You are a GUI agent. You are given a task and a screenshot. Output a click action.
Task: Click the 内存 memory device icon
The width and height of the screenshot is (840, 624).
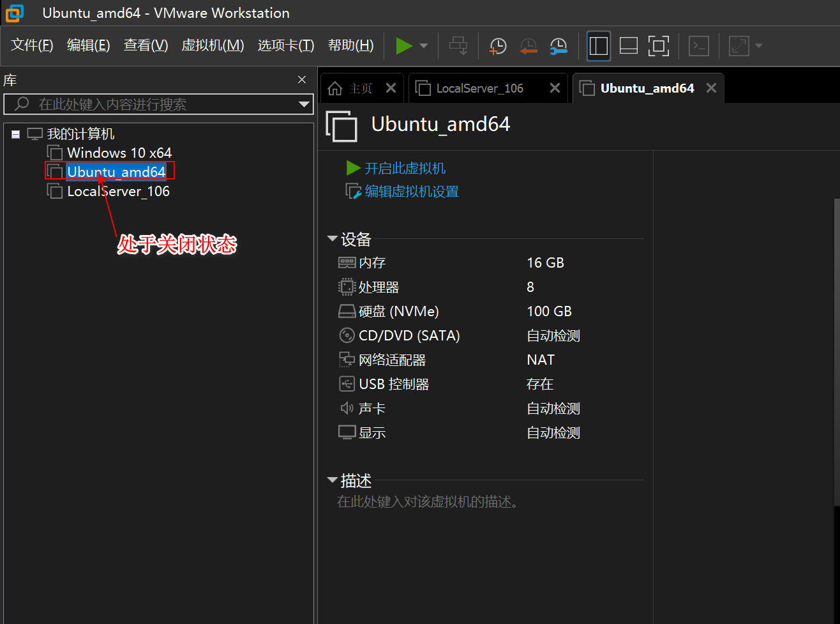pos(347,263)
